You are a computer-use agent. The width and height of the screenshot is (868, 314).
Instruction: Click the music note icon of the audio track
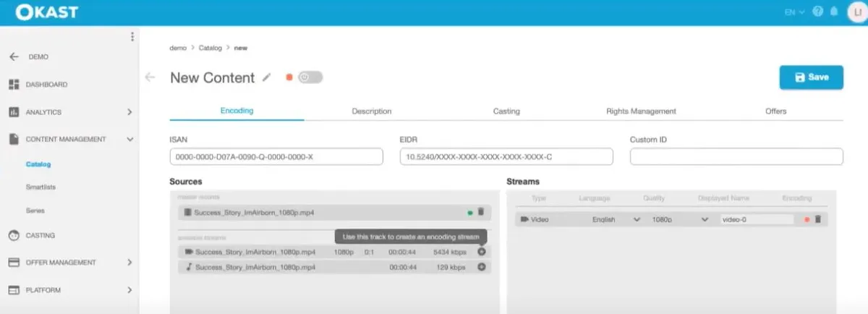(189, 267)
